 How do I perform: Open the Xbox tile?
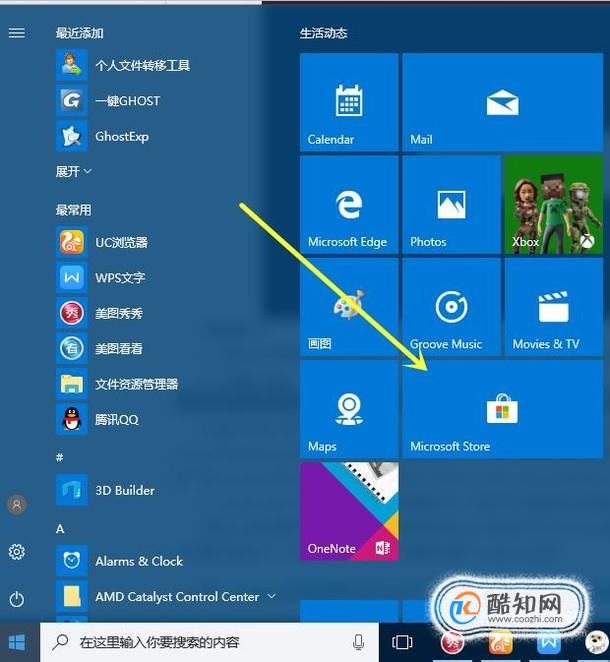[554, 205]
